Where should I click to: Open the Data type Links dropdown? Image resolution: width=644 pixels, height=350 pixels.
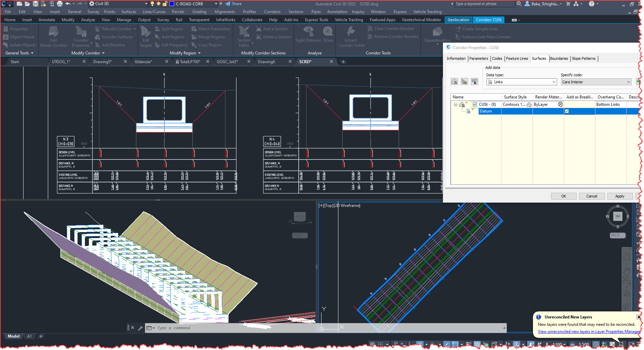(522, 82)
